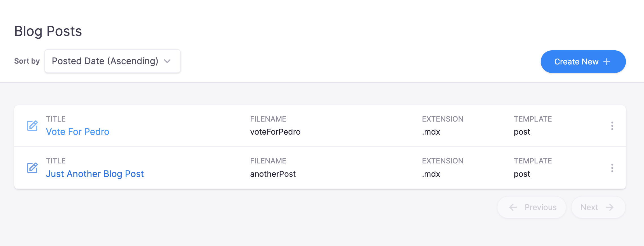Click the edit pencil icon for Just Another Blog Post
This screenshot has width=644, height=246.
click(x=32, y=168)
